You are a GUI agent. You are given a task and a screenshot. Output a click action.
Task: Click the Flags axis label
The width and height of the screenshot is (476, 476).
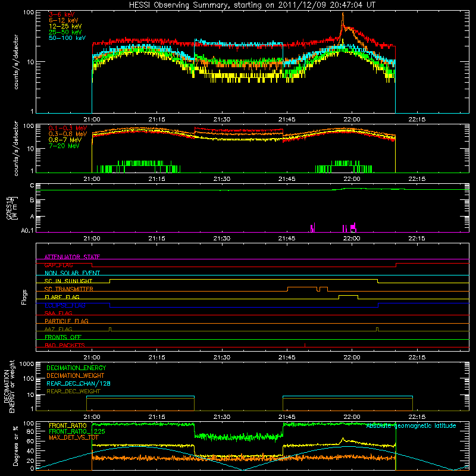(24, 297)
